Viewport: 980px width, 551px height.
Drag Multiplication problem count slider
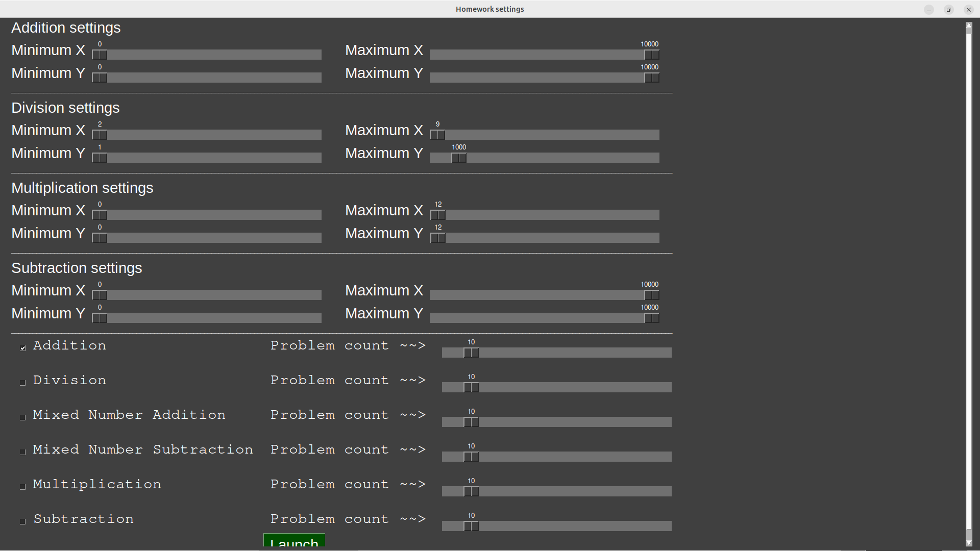coord(471,492)
